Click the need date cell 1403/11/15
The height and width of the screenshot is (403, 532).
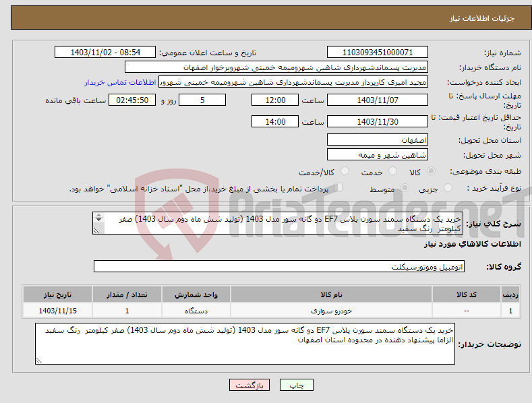tap(58, 311)
